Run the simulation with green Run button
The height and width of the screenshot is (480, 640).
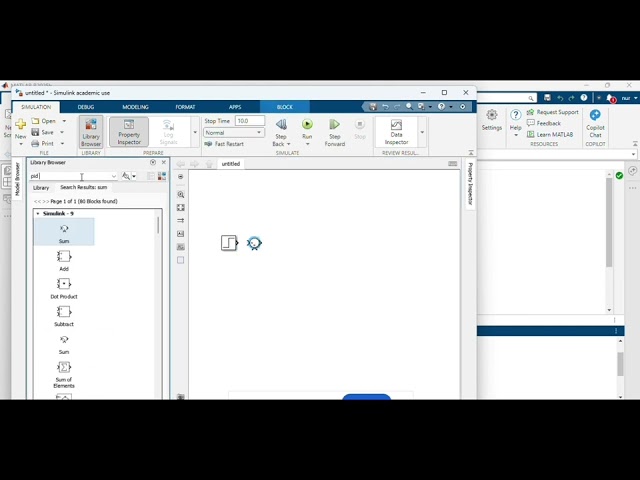coord(307,124)
